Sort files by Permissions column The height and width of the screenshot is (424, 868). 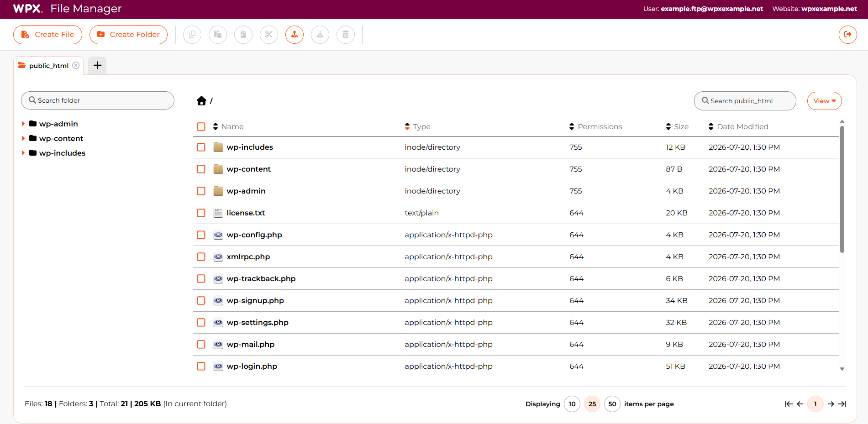[x=596, y=126]
